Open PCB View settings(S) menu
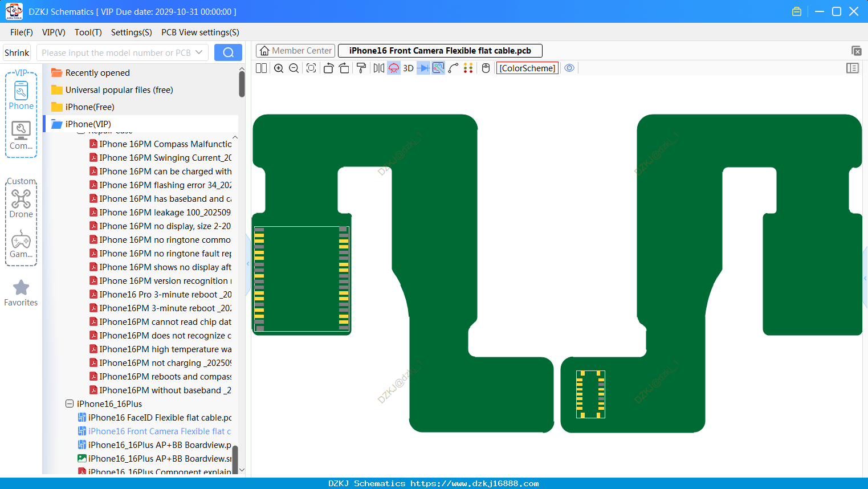The height and width of the screenshot is (489, 868). (x=200, y=32)
